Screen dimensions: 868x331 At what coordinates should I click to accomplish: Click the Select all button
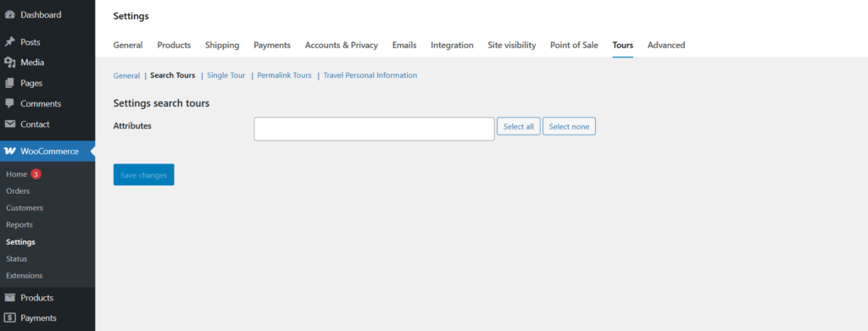pyautogui.click(x=519, y=126)
